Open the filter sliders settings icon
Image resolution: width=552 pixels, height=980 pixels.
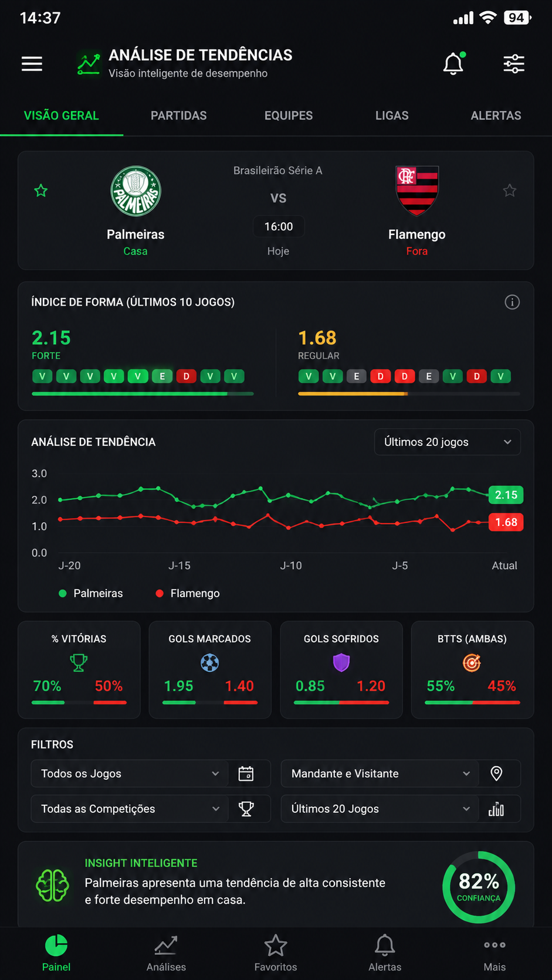click(514, 64)
